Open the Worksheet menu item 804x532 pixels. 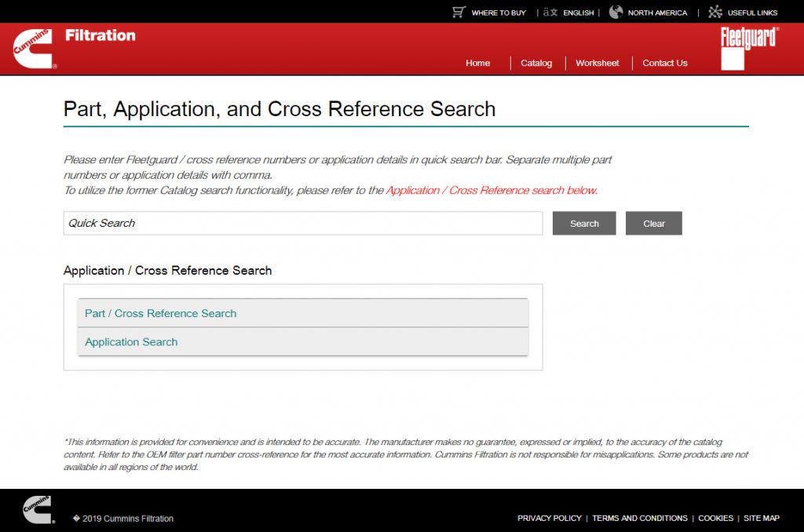(598, 63)
